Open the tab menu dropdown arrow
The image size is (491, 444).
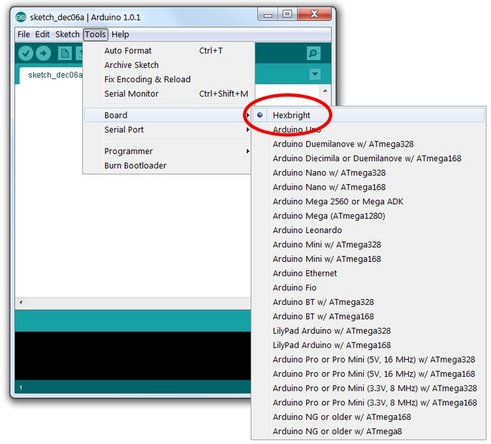click(x=315, y=74)
